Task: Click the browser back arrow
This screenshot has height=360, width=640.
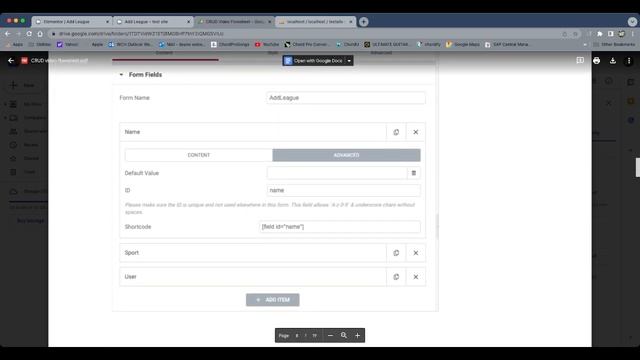Action: (8, 34)
